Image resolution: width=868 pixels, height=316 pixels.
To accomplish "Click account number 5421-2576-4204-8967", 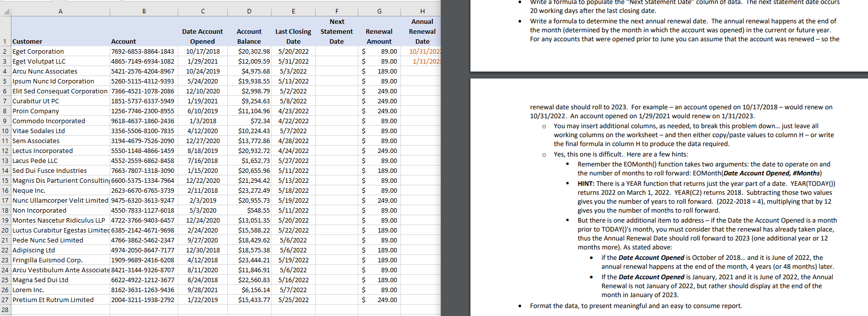I will point(144,71).
